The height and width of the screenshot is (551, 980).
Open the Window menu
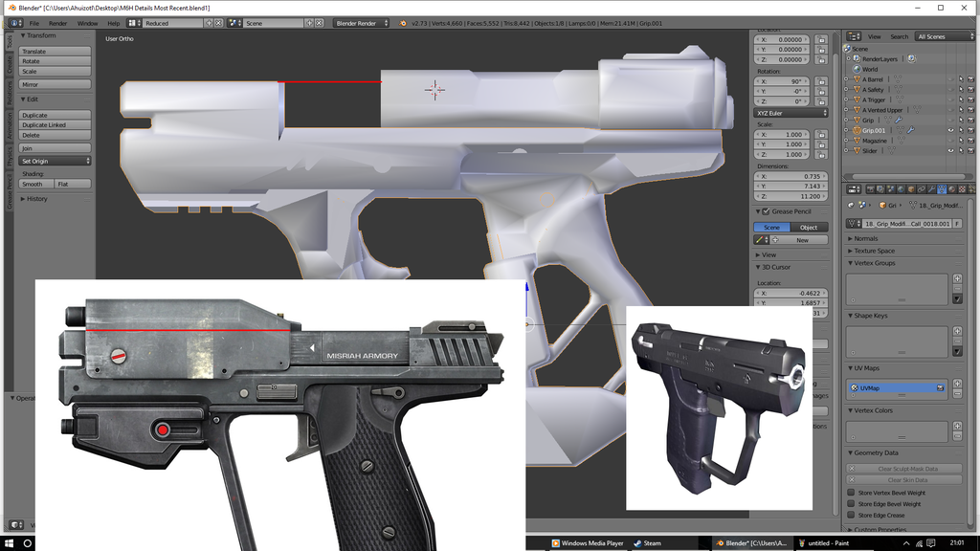point(87,23)
